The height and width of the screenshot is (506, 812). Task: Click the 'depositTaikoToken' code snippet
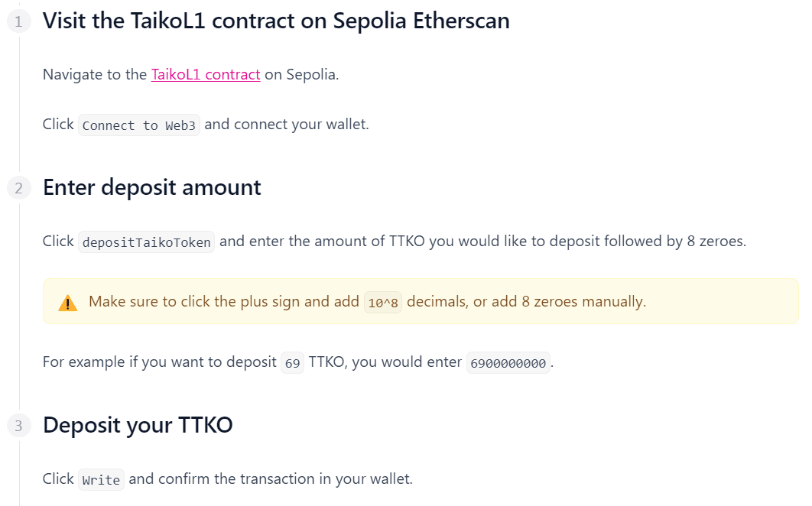click(147, 242)
